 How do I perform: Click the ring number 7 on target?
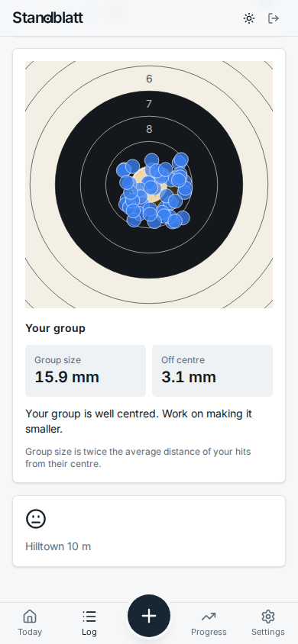tap(149, 104)
